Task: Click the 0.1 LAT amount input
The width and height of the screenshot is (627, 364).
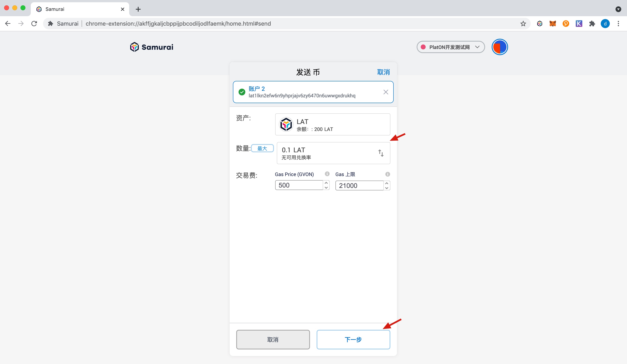Action: (333, 153)
